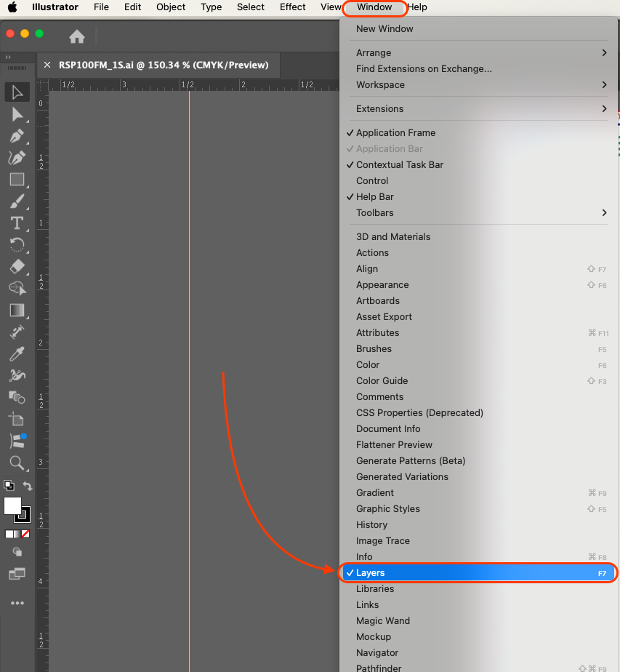Apply Gradient mode swatch below fill

[x=17, y=534]
